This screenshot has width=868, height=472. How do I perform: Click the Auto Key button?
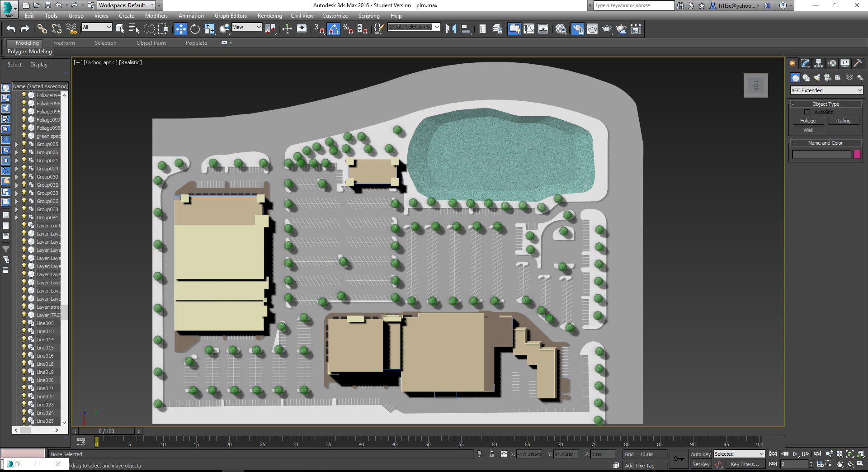click(x=701, y=454)
